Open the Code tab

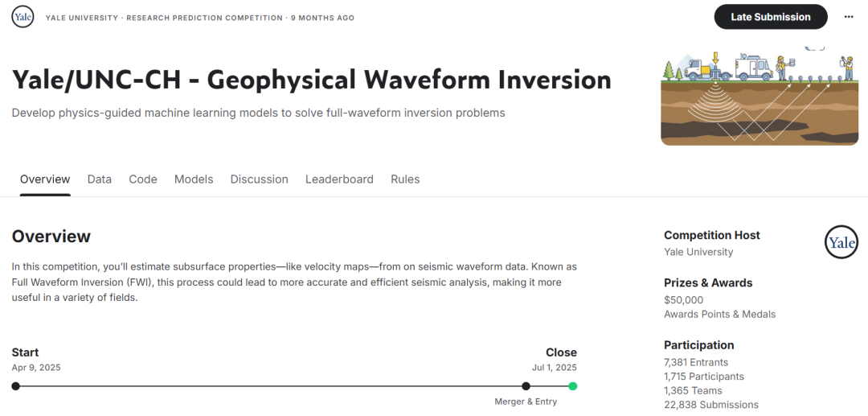click(143, 179)
